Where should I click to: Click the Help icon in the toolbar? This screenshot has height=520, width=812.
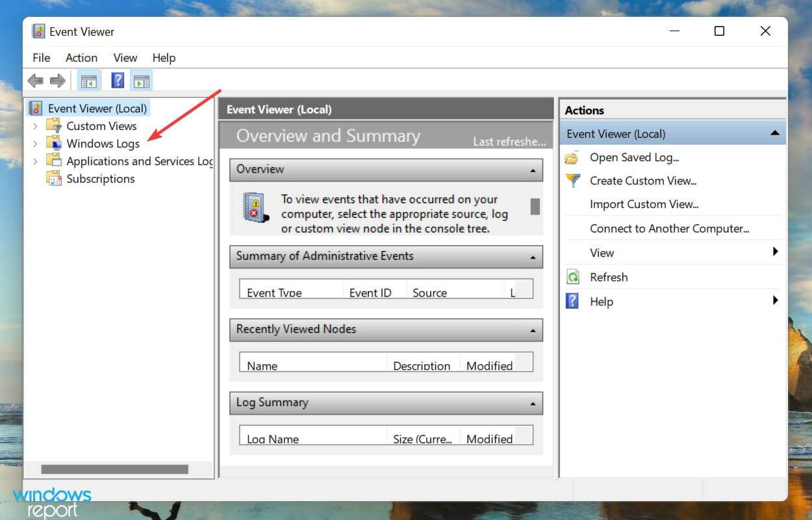118,80
